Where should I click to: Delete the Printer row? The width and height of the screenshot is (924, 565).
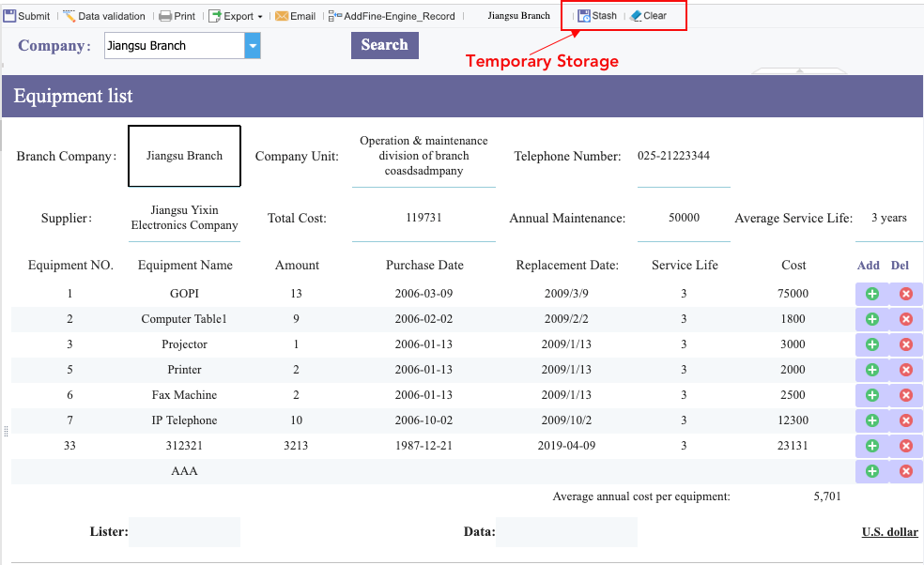tap(906, 370)
